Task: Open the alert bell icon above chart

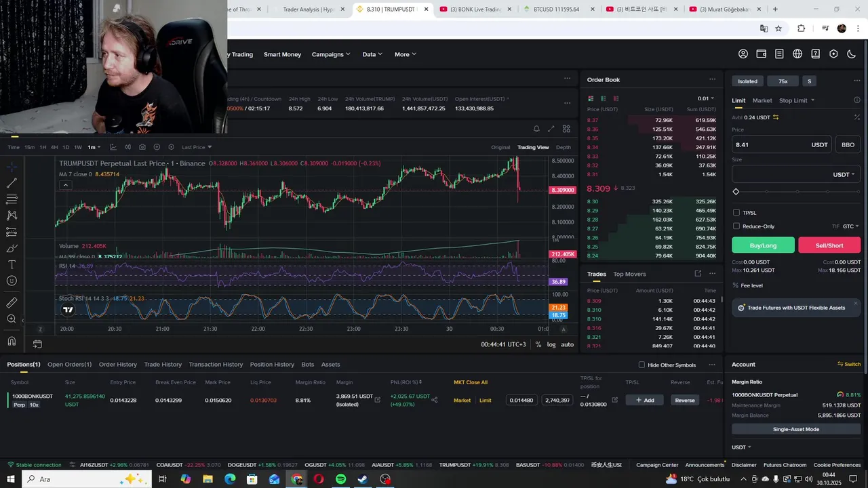Action: [x=536, y=129]
